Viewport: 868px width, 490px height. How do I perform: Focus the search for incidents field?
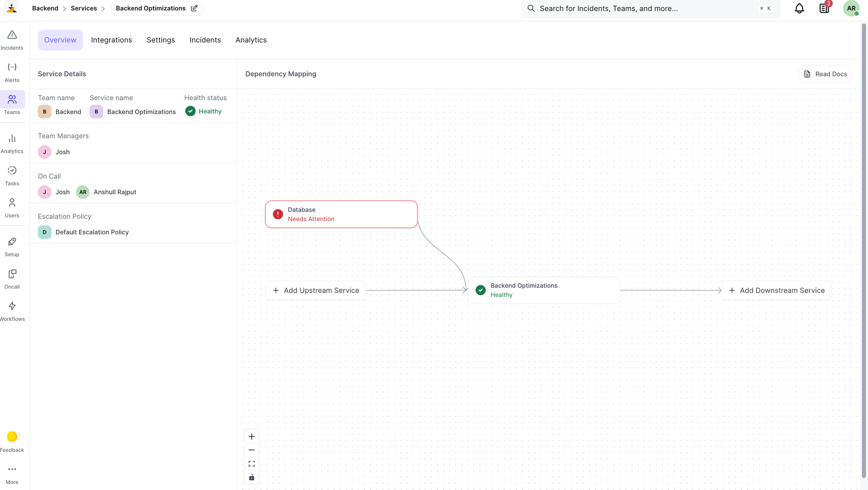pos(650,8)
